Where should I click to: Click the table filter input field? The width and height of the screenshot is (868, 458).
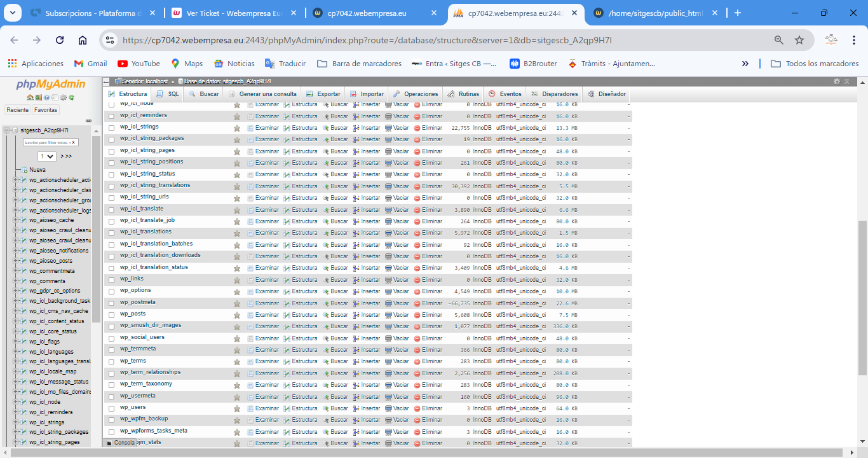click(50, 142)
